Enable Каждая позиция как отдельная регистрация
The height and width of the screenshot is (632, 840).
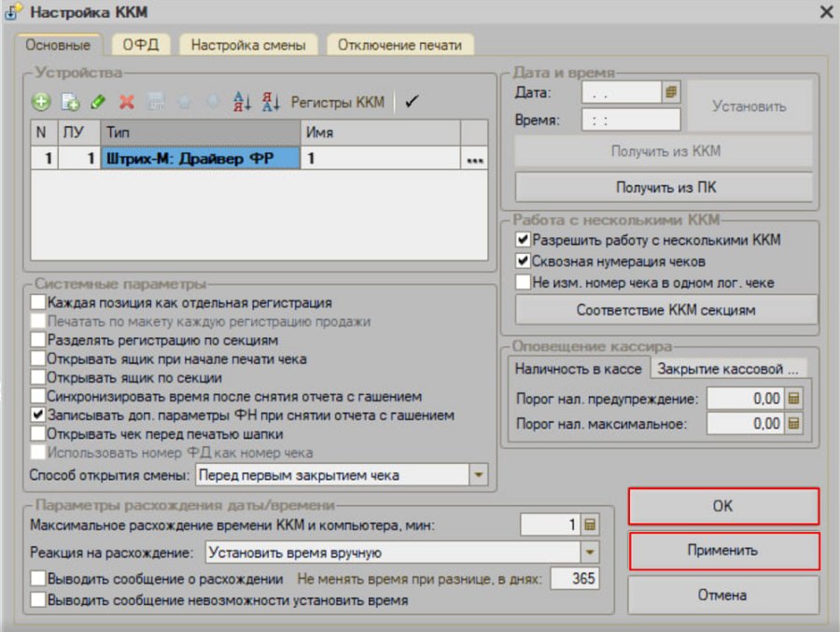[38, 302]
